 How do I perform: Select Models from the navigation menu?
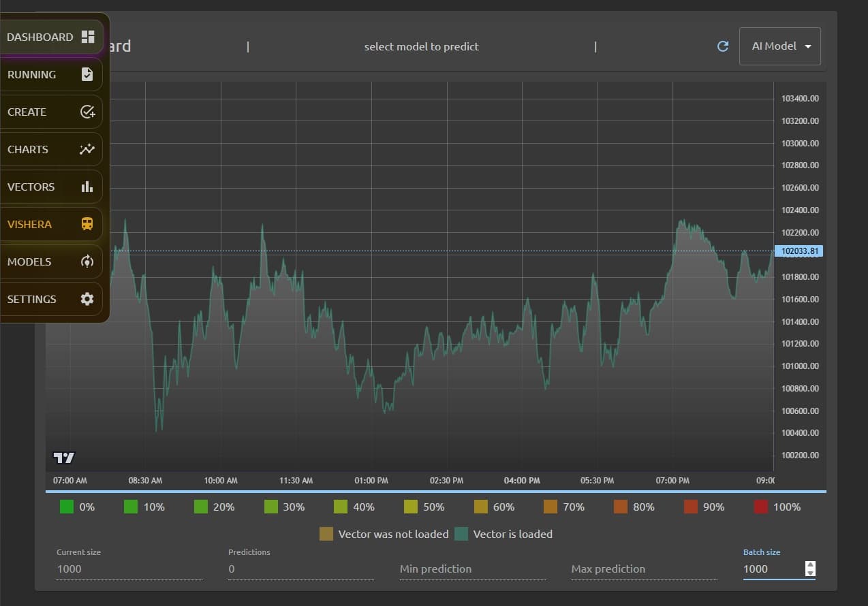[x=29, y=261]
